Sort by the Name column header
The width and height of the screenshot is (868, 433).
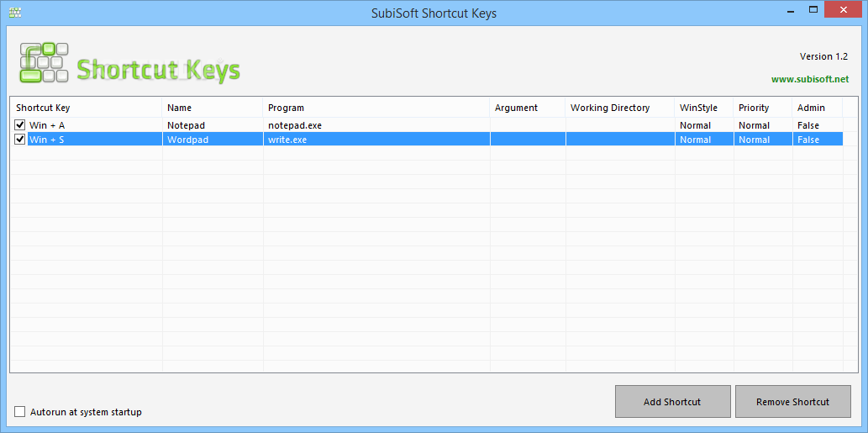pyautogui.click(x=213, y=108)
